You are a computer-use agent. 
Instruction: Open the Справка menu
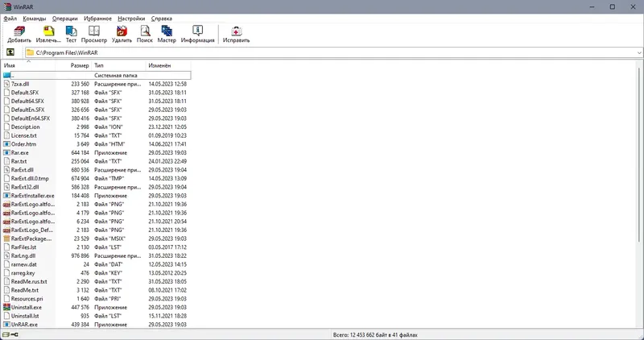tap(162, 19)
